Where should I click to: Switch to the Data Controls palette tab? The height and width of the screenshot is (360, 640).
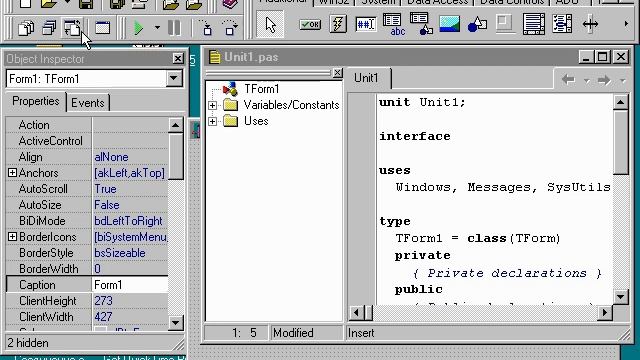click(x=512, y=2)
